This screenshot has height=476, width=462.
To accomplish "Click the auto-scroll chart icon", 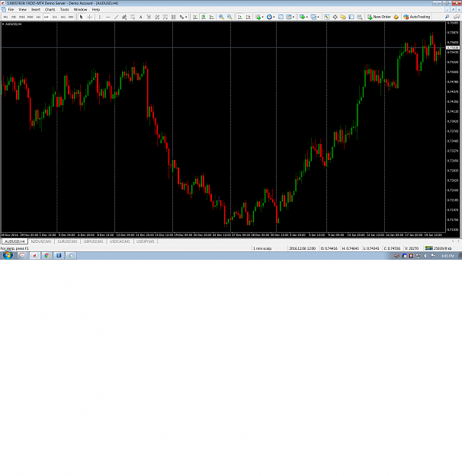I will 240,17.
